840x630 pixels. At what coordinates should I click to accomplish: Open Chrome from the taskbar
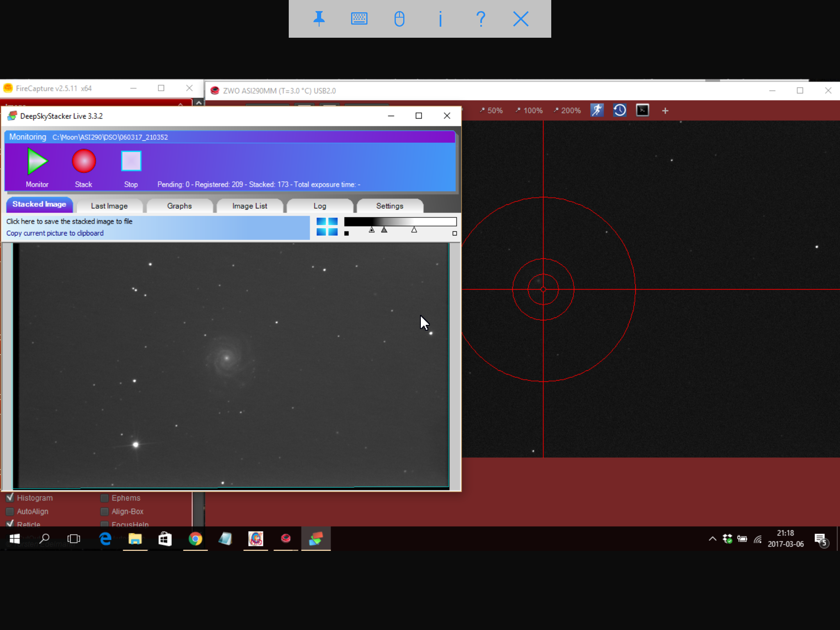coord(195,539)
